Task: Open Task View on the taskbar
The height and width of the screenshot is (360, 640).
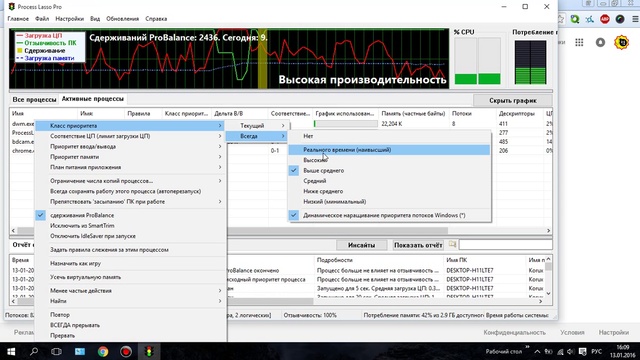Action: click(x=56, y=351)
